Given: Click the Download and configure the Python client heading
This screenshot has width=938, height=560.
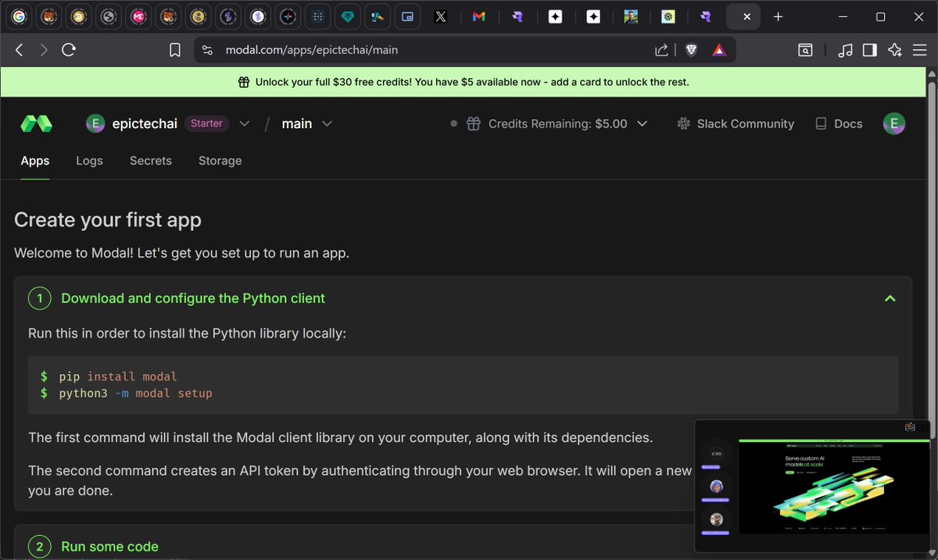Looking at the screenshot, I should tap(193, 298).
